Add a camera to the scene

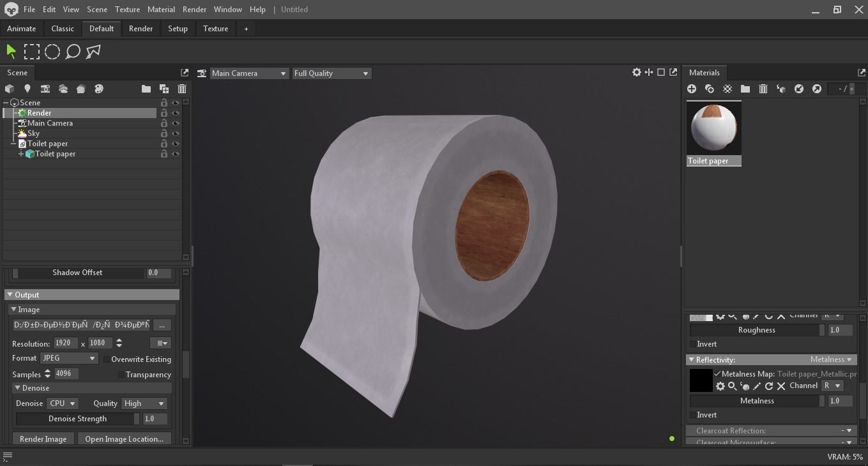tap(45, 89)
